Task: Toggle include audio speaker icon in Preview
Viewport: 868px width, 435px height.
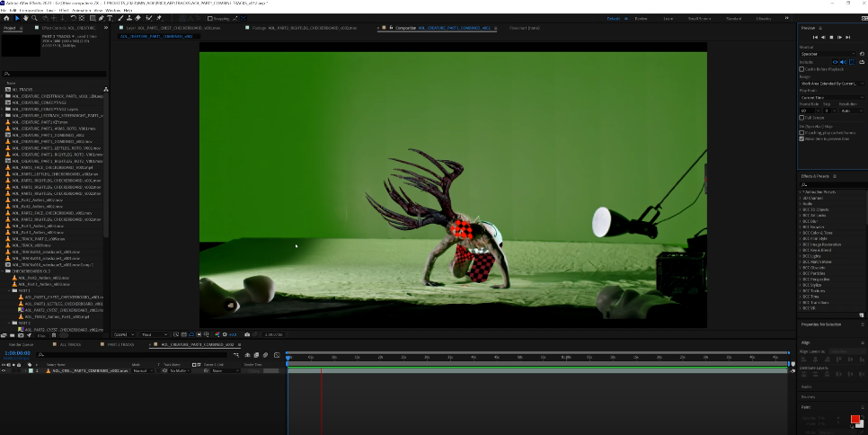Action: [x=843, y=62]
